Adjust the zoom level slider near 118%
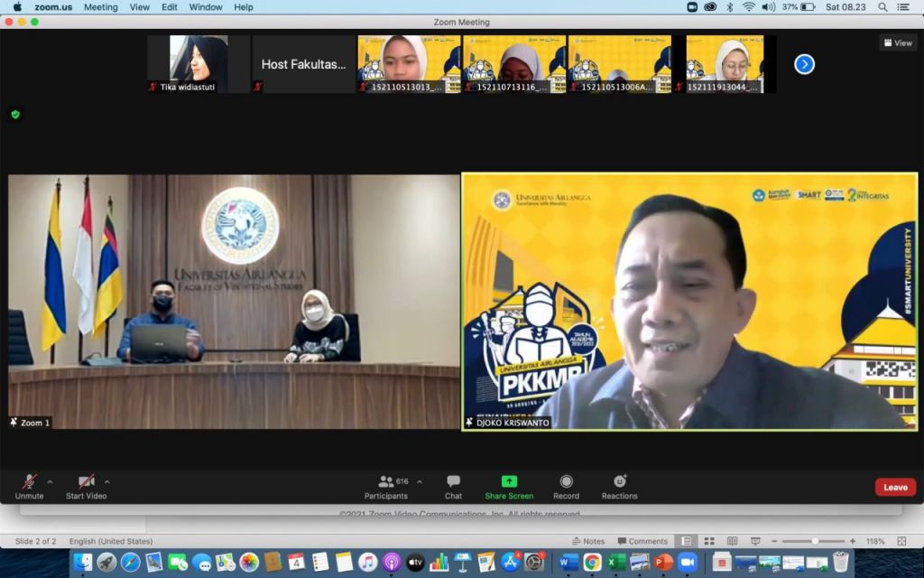 click(x=816, y=541)
